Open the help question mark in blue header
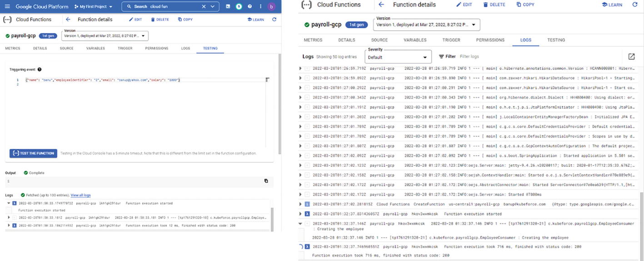The image size is (644, 261). click(250, 7)
